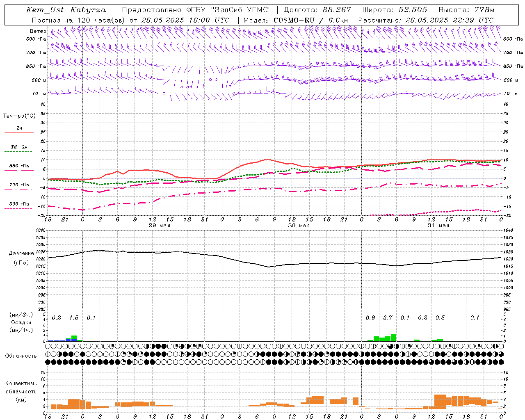Screen dimensions: 525x420
Task: Click the dotted pink line sample under 500 гПа legend
Action: click(x=19, y=208)
